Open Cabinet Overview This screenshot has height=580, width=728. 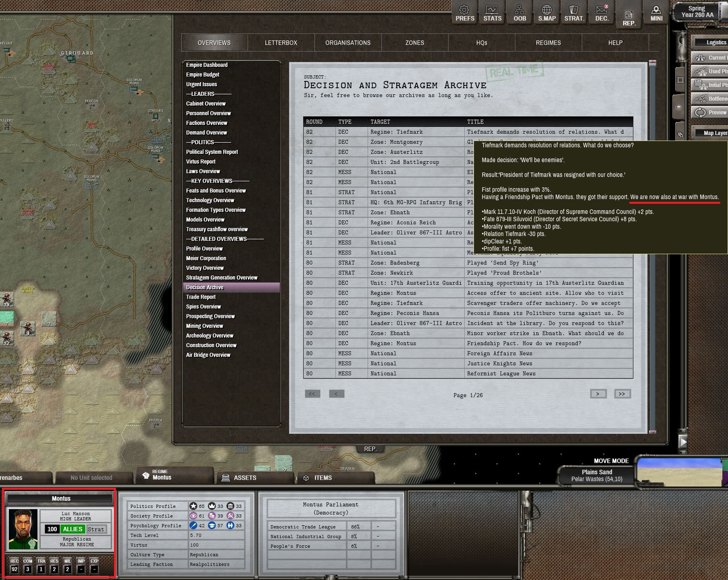(x=206, y=104)
